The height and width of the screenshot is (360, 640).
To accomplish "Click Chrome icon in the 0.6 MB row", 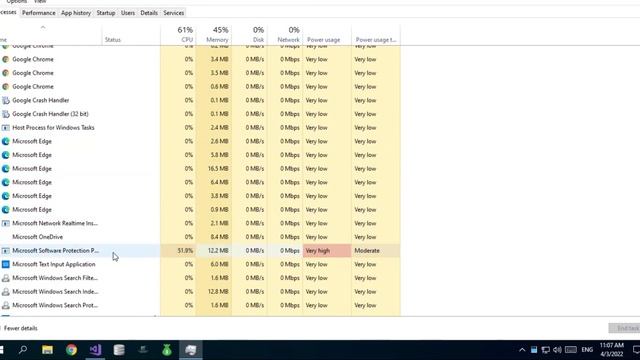I will (x=5, y=87).
